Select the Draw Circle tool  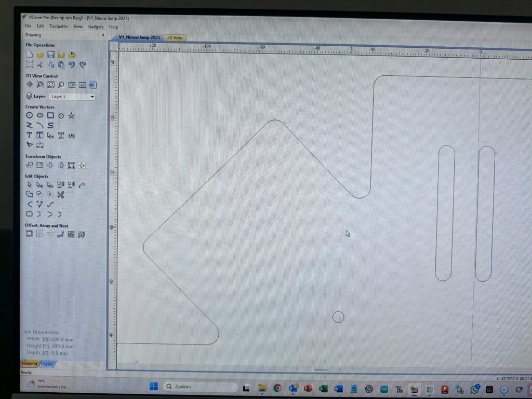point(30,116)
